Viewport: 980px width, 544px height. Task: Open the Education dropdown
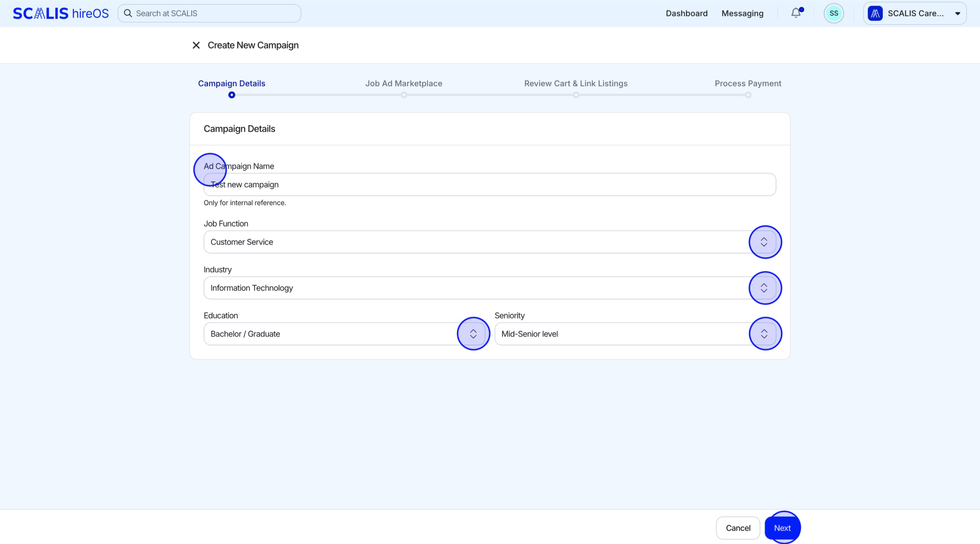click(345, 334)
